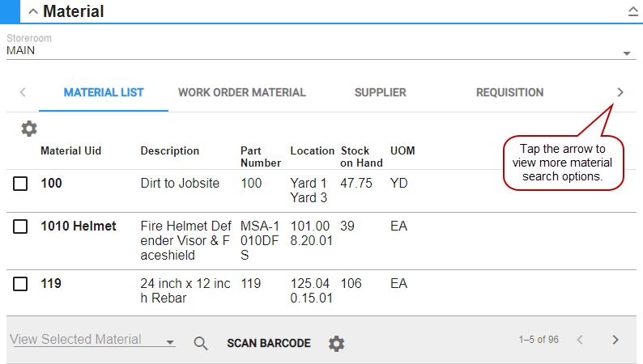The width and height of the screenshot is (643, 364).
Task: Click the search magnifier icon
Action: [201, 343]
